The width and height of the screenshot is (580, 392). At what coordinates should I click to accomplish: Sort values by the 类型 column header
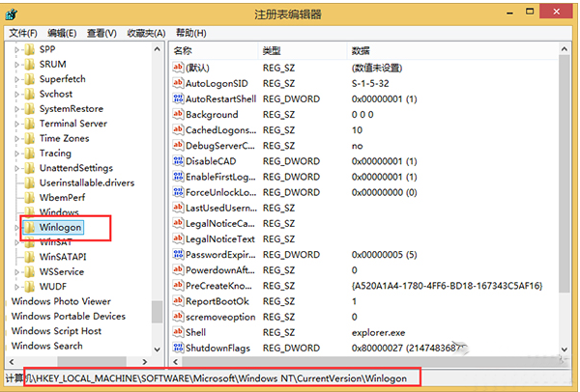(x=303, y=51)
